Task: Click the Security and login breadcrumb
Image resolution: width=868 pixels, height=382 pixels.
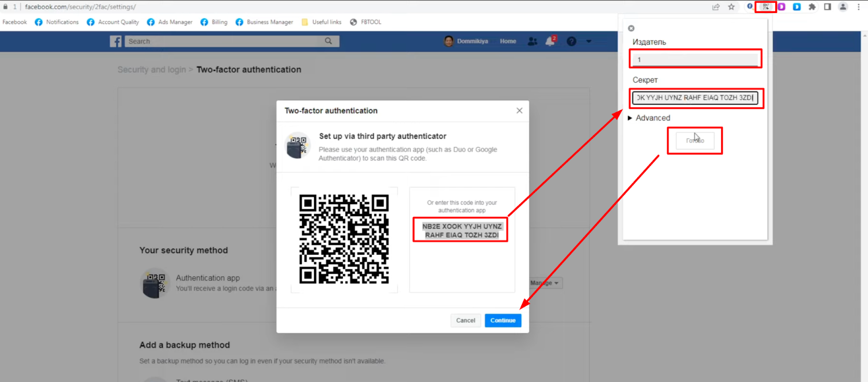Action: click(x=152, y=70)
